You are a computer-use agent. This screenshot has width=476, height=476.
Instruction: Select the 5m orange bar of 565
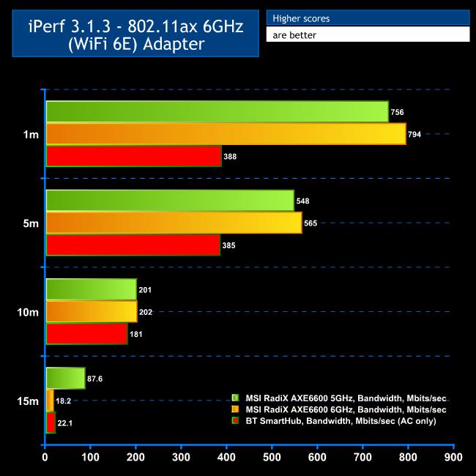174,223
